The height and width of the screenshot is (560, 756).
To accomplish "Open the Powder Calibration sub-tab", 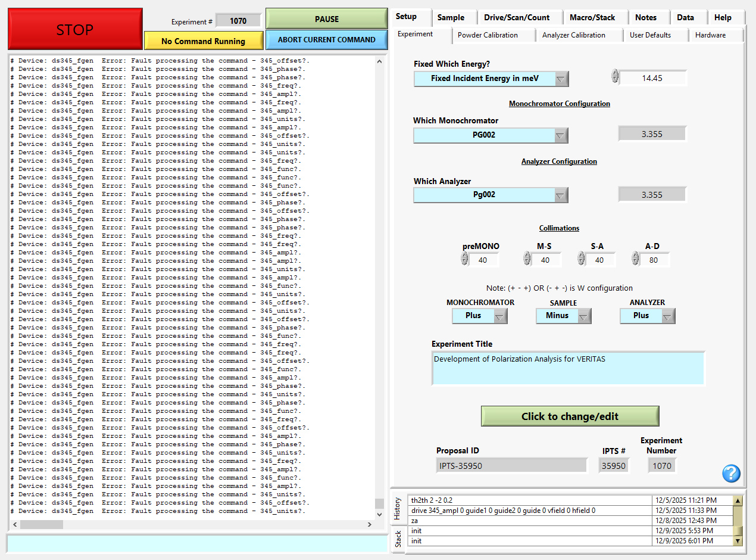I will 488,35.
